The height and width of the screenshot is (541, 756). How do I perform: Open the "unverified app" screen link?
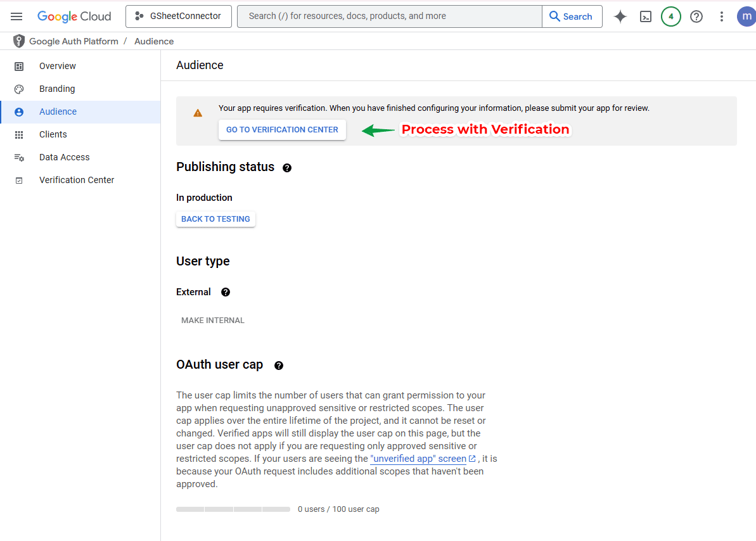click(x=423, y=459)
